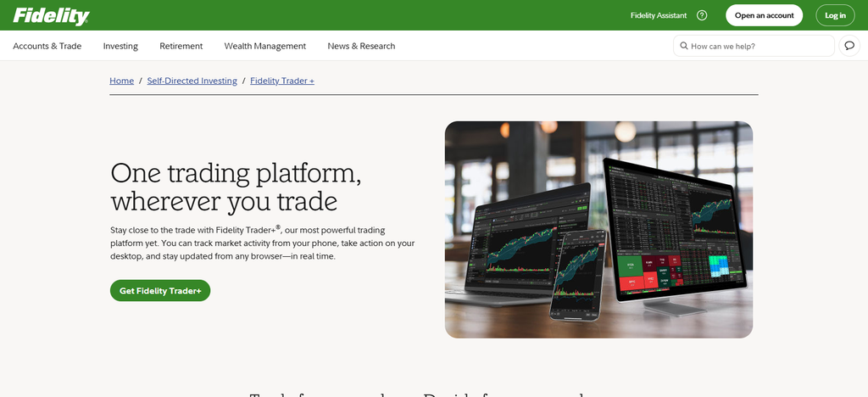
Task: Open Fidelity Trader + breadcrumb
Action: point(282,81)
